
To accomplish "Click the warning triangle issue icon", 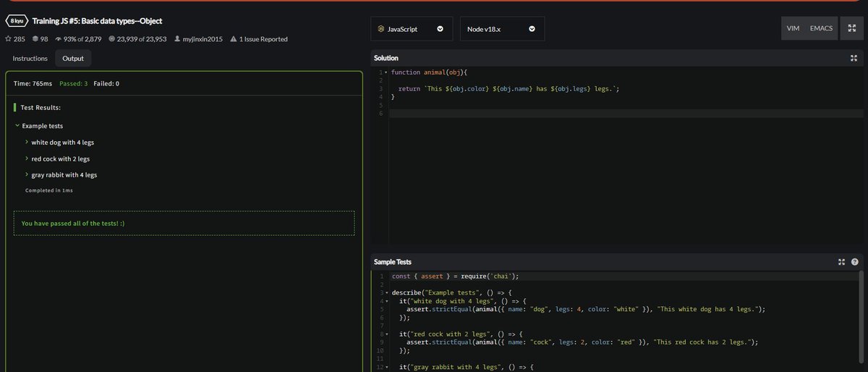I will (233, 39).
